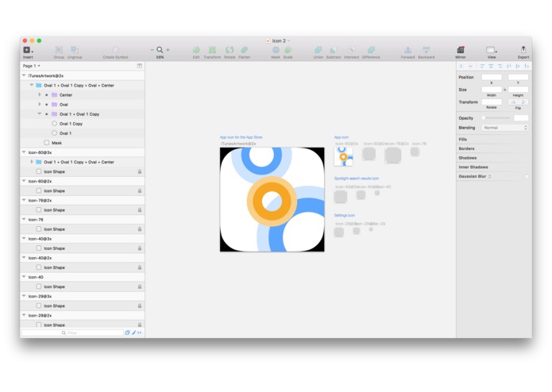Click the Export toolbar icon
Image resolution: width=552 pixels, height=392 pixels.
pyautogui.click(x=523, y=49)
